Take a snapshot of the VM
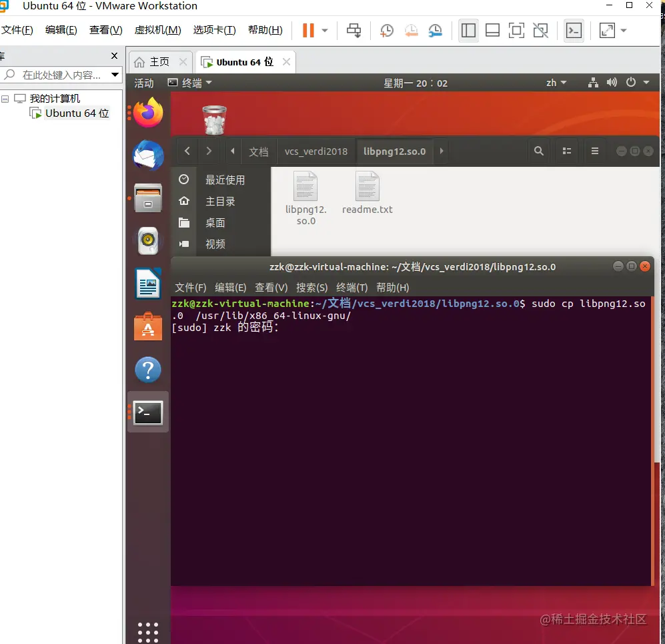Image resolution: width=665 pixels, height=644 pixels. [386, 30]
